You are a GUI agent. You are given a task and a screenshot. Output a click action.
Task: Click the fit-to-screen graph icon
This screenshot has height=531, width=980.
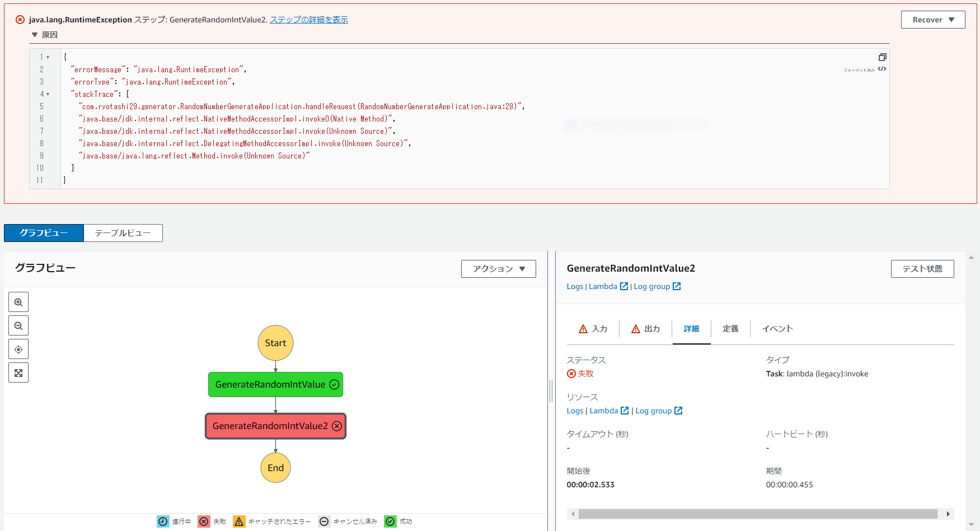tap(18, 373)
